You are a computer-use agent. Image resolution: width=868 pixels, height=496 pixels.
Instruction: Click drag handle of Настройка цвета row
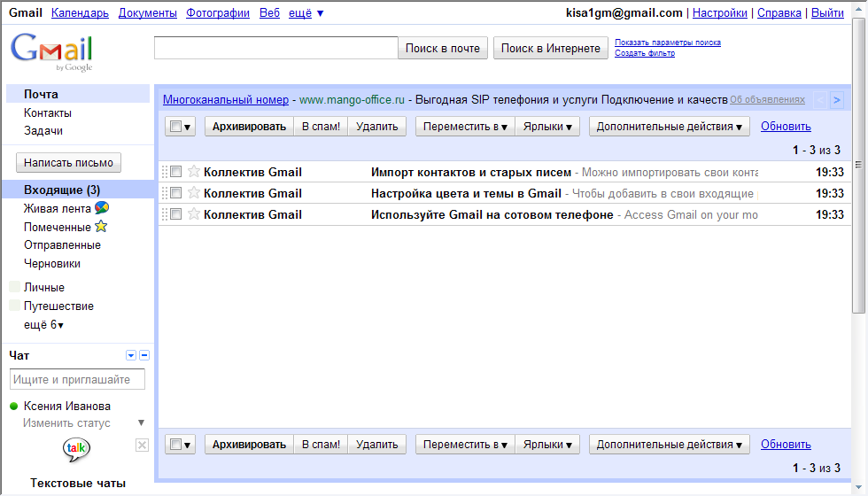pyautogui.click(x=165, y=193)
